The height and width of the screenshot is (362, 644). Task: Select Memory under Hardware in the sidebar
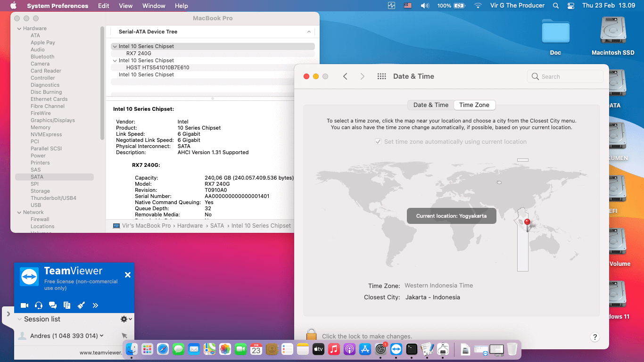point(41,127)
